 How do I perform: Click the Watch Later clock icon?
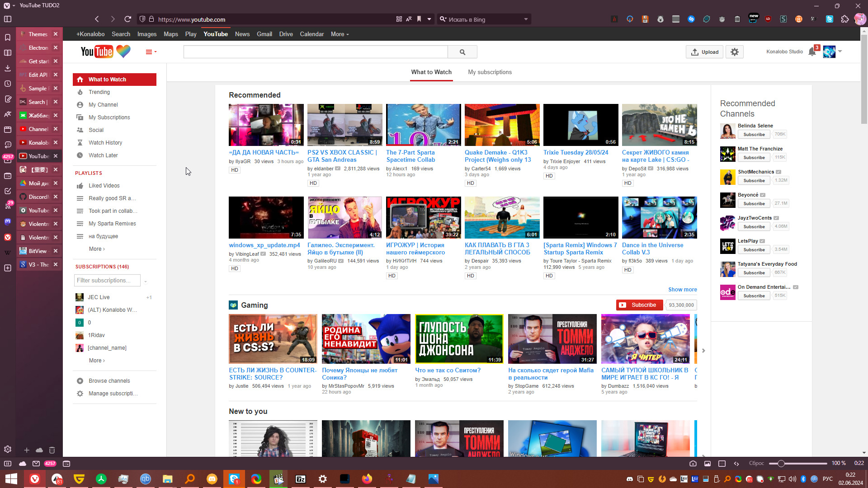click(x=80, y=155)
